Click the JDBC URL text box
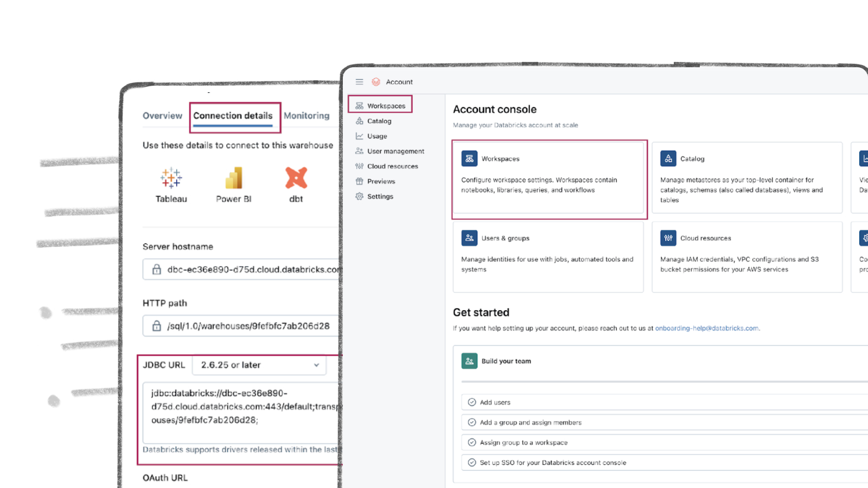The height and width of the screenshot is (488, 868). (242, 413)
